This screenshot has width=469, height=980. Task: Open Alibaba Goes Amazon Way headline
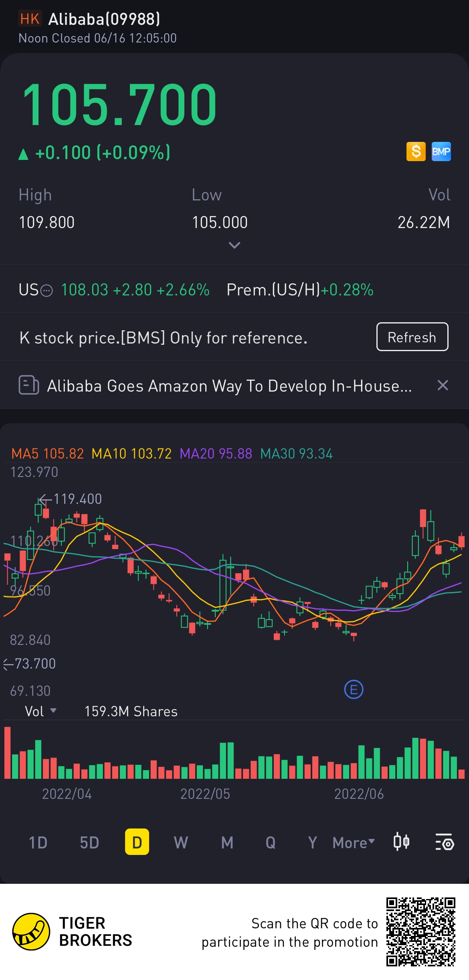tap(229, 386)
